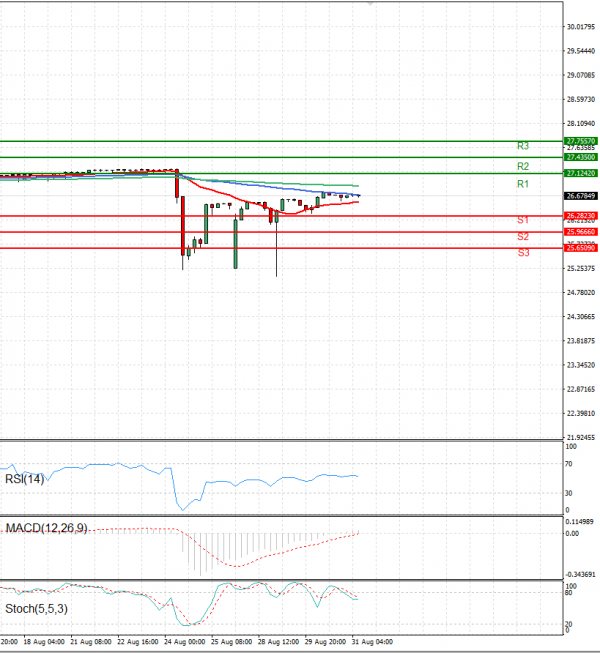This screenshot has width=600, height=653.
Task: Click the S3 support label
Action: (x=523, y=253)
